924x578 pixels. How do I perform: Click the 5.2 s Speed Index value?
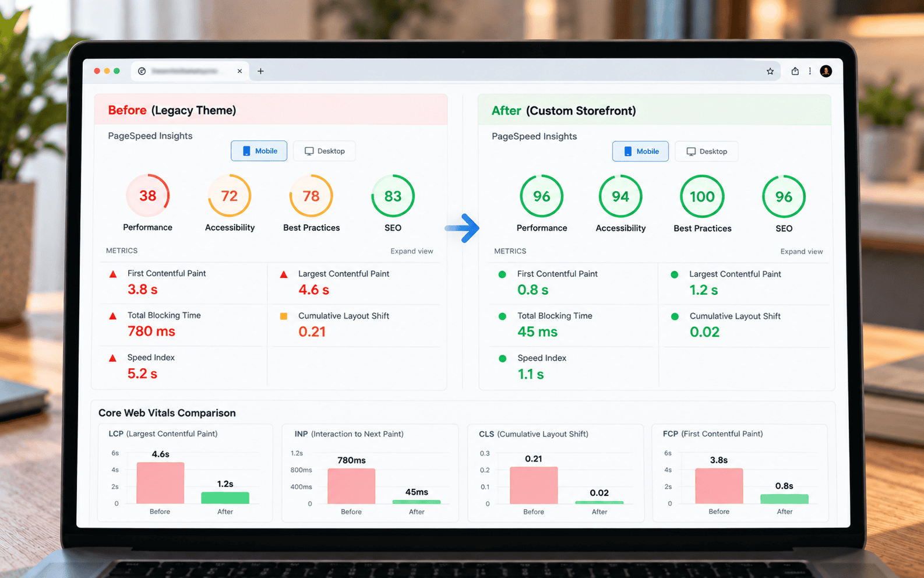142,373
